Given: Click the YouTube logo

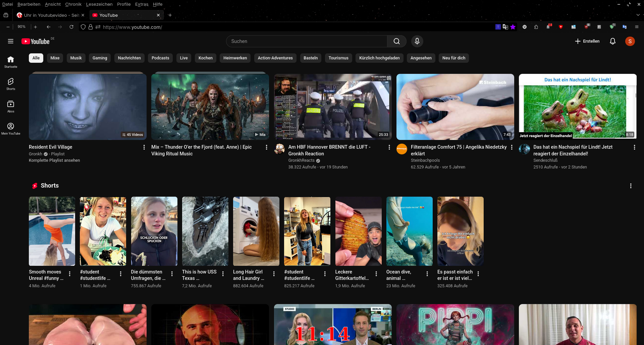Looking at the screenshot, I should pos(36,41).
